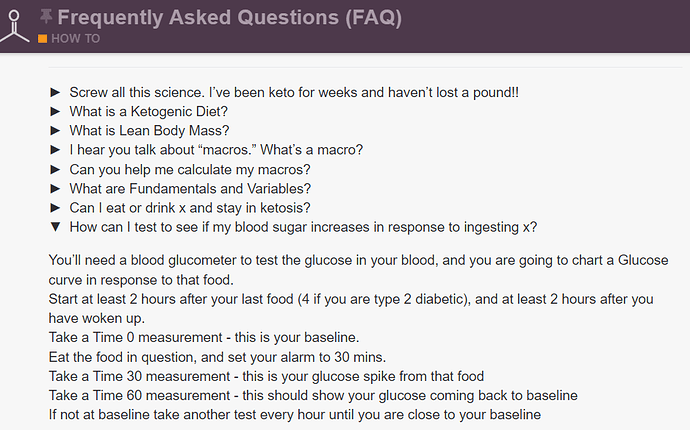Click 'What is Lean Body Mass?' text
Viewport: 690px width, 430px height.
pos(149,131)
